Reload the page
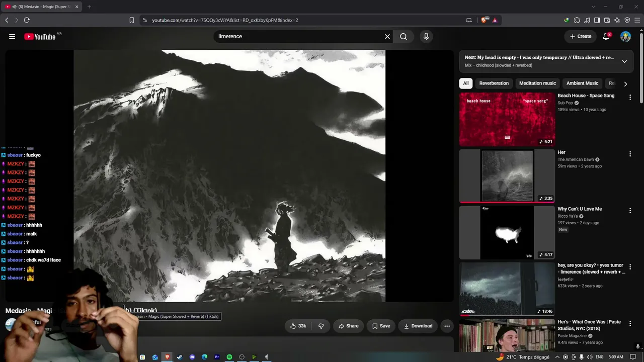The height and width of the screenshot is (362, 644). [27, 20]
